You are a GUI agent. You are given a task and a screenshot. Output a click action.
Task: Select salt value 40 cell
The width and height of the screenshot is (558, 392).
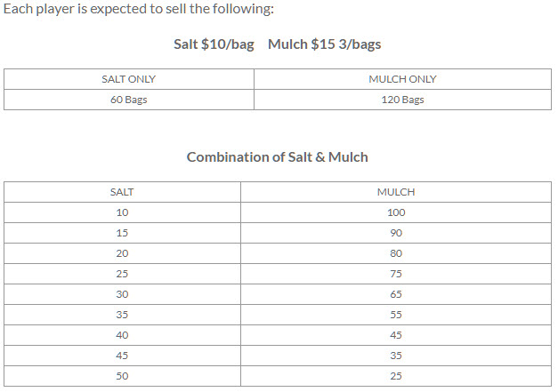click(x=122, y=335)
